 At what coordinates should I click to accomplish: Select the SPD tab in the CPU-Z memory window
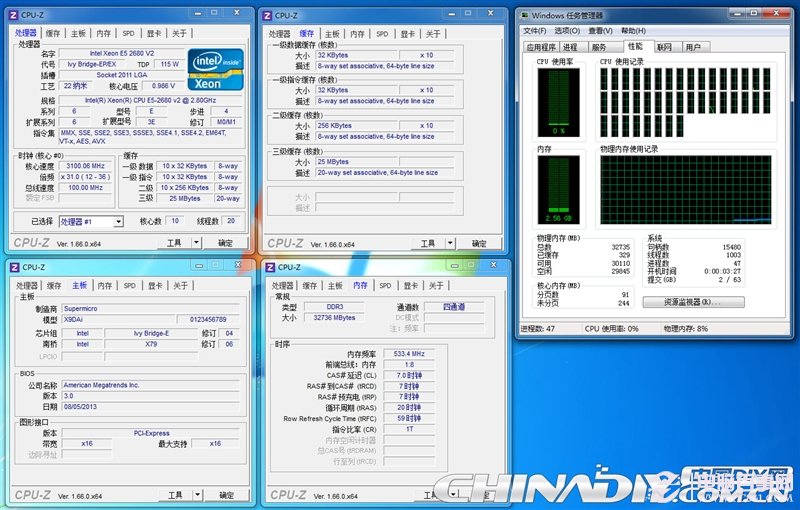[x=385, y=286]
